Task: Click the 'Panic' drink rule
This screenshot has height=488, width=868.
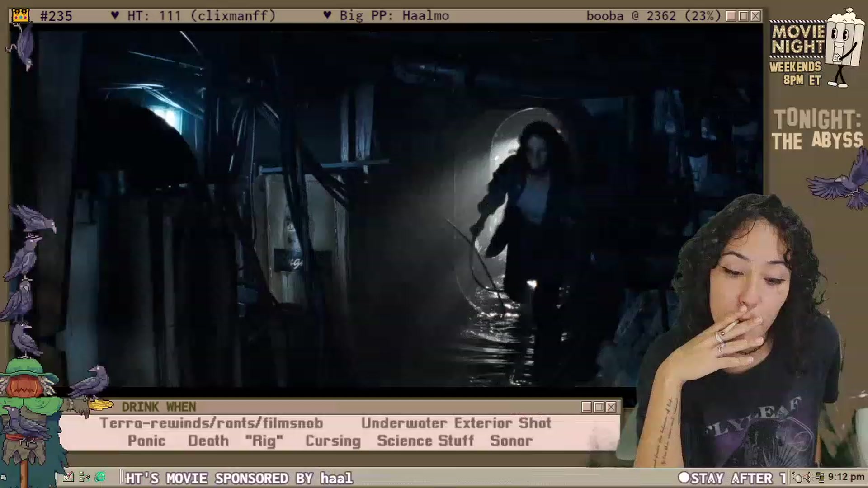Action: pyautogui.click(x=146, y=441)
